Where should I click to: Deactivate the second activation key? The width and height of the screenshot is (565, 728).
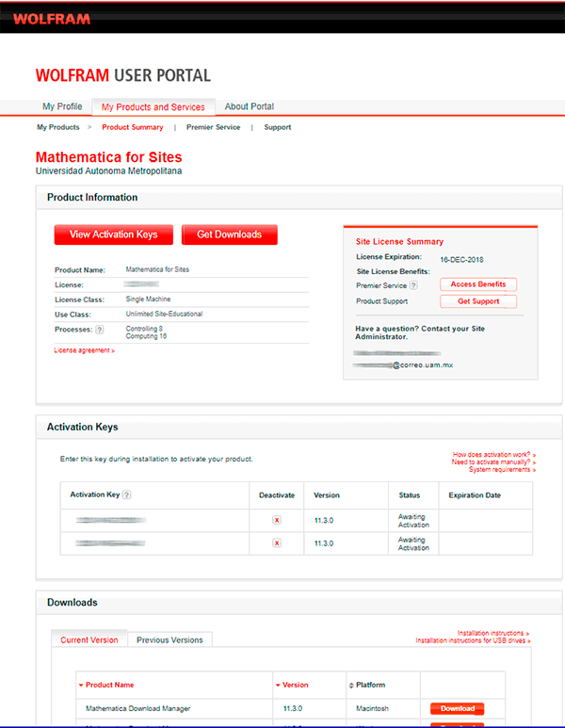click(277, 543)
